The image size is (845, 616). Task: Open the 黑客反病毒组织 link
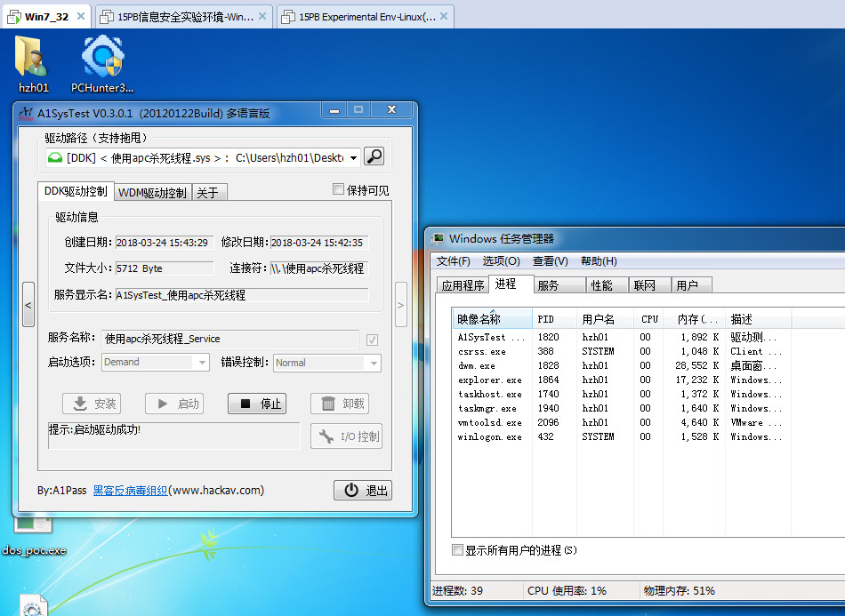coord(130,491)
